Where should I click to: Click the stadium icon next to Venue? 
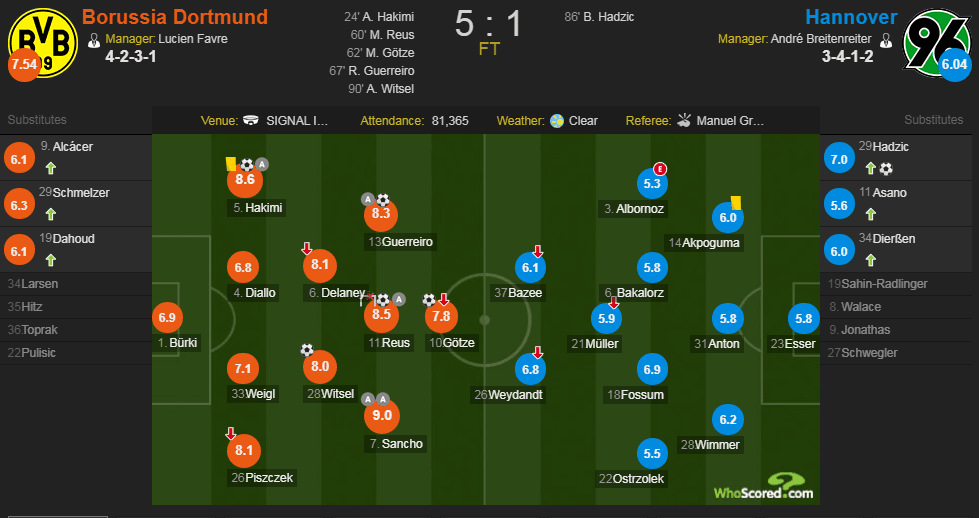[x=251, y=120]
